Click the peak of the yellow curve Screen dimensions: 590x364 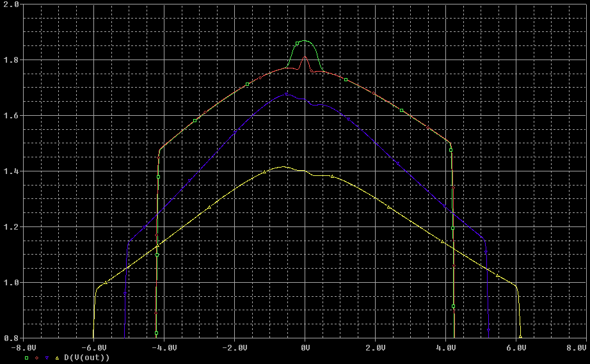click(x=282, y=167)
